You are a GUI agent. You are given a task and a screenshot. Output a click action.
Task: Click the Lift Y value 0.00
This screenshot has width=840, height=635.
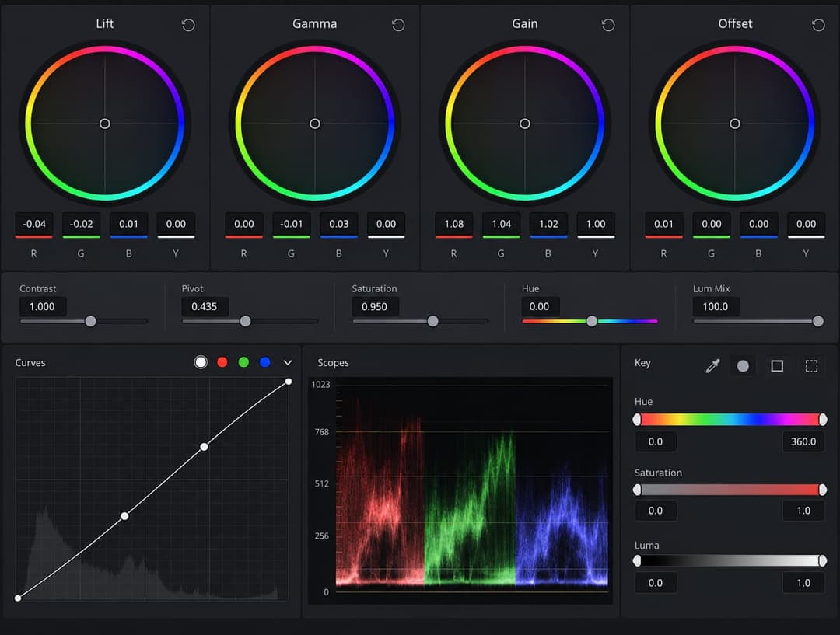pos(176,224)
